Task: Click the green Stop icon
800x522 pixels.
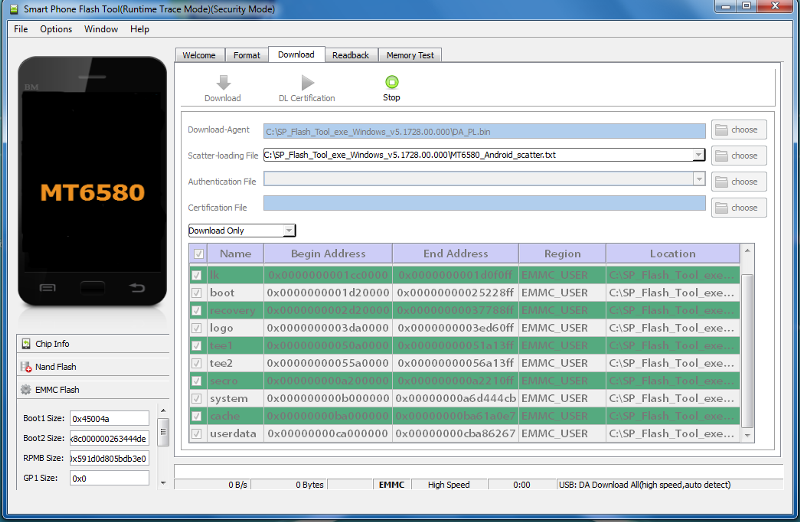Action: tap(392, 82)
